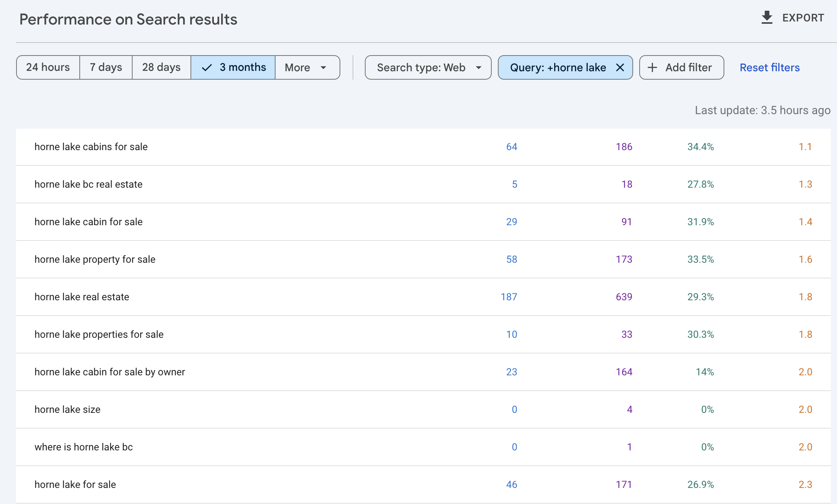Click the plus icon in Add filter
Viewport: 837px width, 504px height.
(652, 67)
